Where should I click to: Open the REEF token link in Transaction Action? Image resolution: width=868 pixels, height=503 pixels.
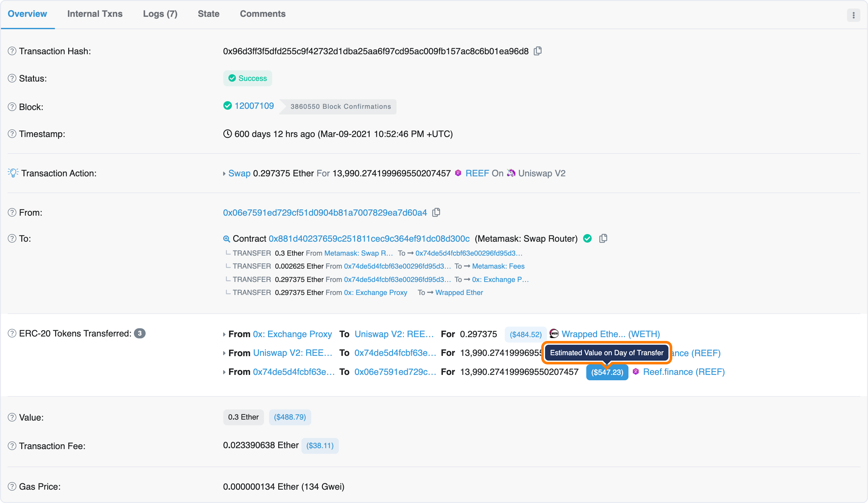477,173
